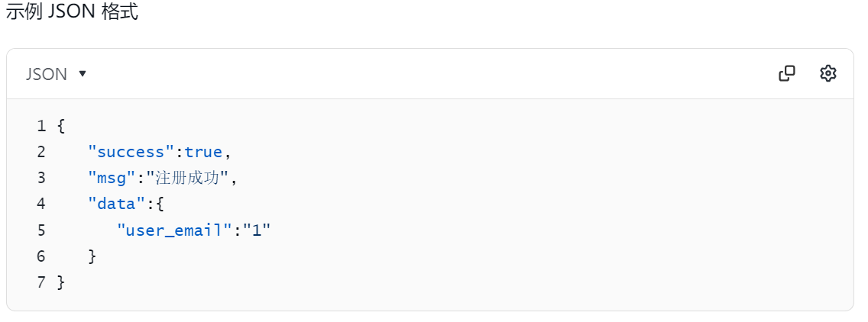Copy the JSON code block

pos(787,73)
